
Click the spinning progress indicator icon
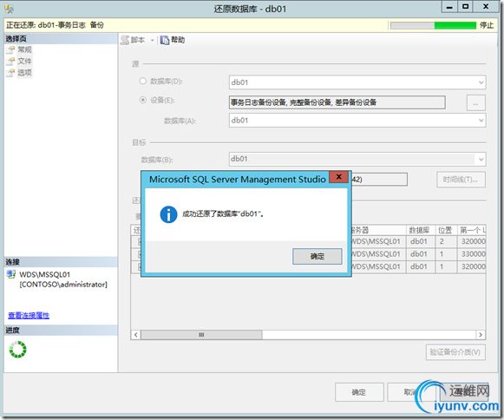[x=17, y=350]
